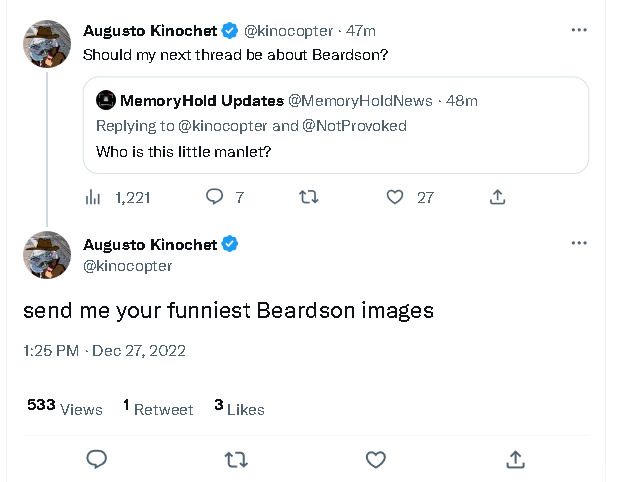Image resolution: width=632 pixels, height=482 pixels.
Task: Open Augusto Kinochet's avatar in main tweet
Action: 47,255
